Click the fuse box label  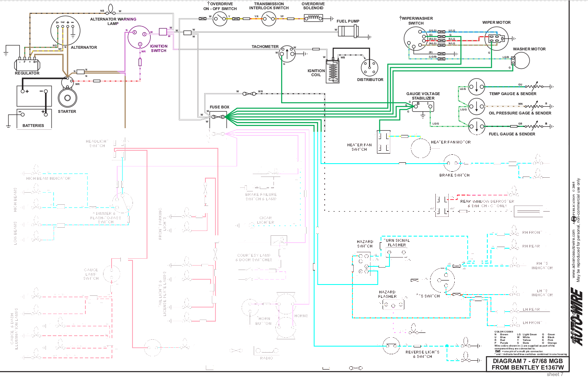click(x=219, y=107)
